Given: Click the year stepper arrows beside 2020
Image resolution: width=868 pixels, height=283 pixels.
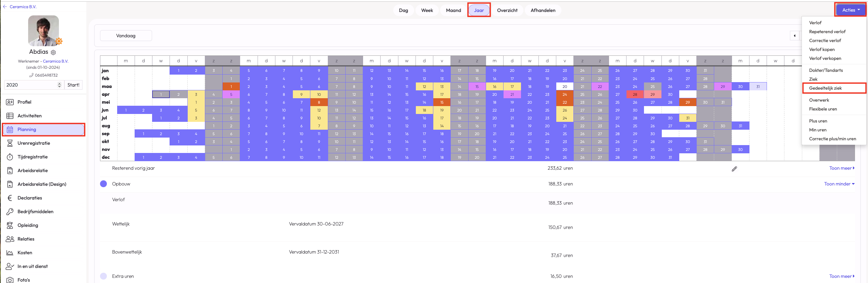Looking at the screenshot, I should point(59,85).
